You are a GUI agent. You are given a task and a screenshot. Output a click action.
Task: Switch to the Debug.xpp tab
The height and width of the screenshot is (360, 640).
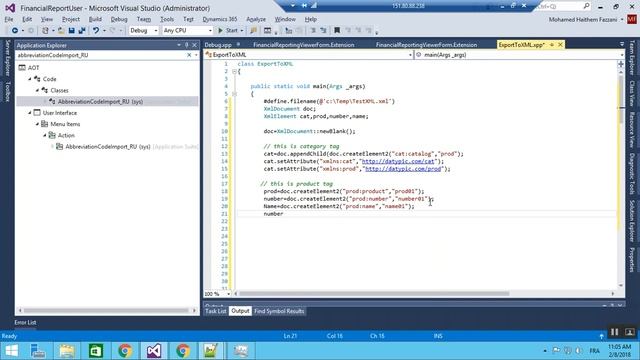coord(218,45)
